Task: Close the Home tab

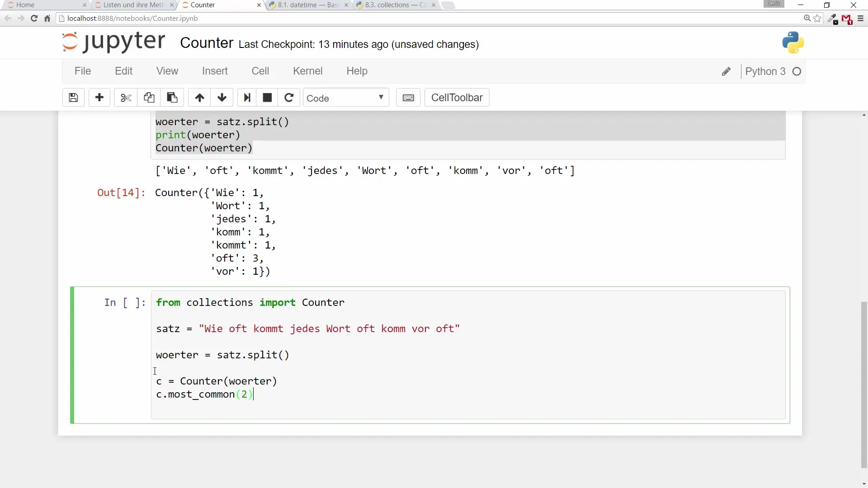Action: [x=84, y=5]
